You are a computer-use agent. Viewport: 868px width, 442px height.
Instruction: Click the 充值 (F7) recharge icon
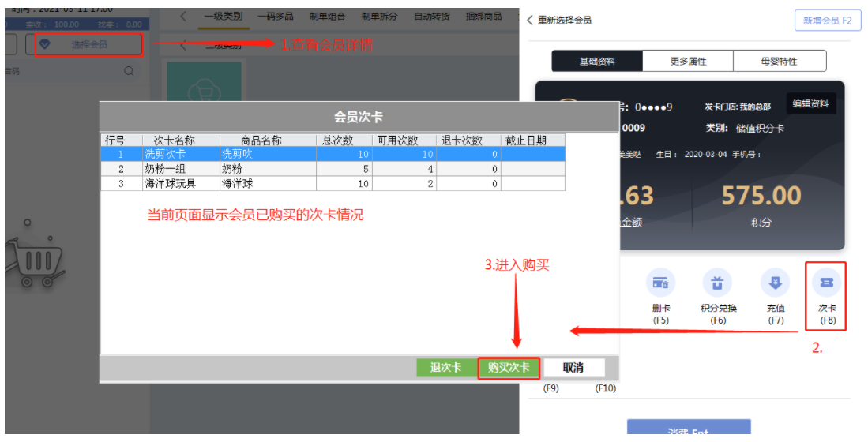775,283
